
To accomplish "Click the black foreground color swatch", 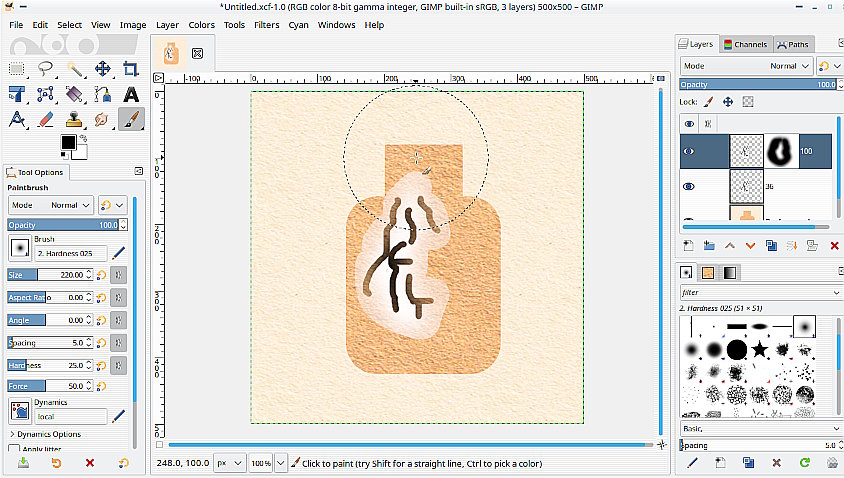I will (x=68, y=142).
